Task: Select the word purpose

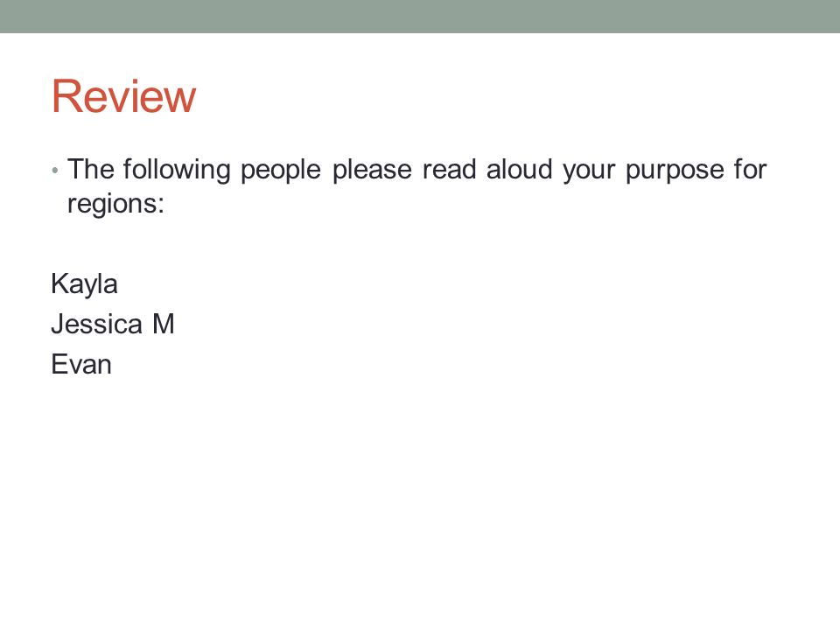Action: pos(675,172)
